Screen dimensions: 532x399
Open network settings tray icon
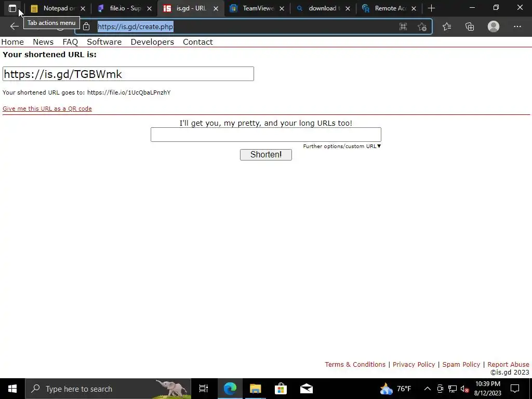click(x=453, y=389)
